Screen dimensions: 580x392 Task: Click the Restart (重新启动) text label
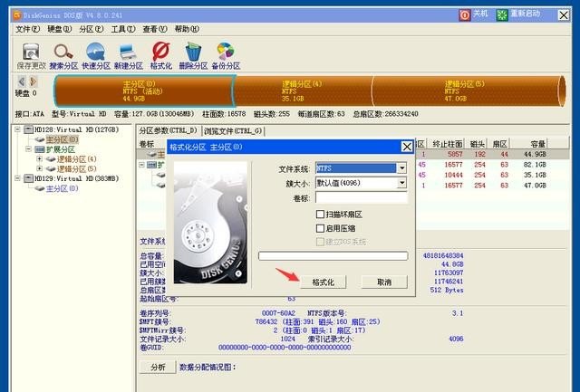coord(525,14)
